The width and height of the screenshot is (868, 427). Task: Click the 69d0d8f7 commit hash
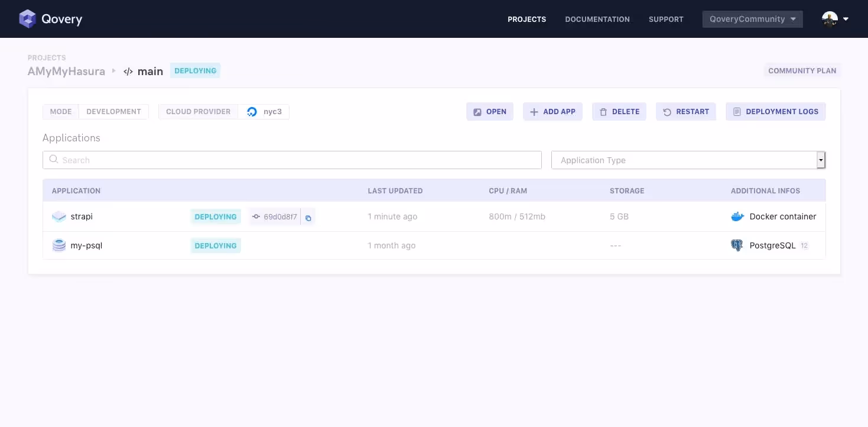point(281,217)
